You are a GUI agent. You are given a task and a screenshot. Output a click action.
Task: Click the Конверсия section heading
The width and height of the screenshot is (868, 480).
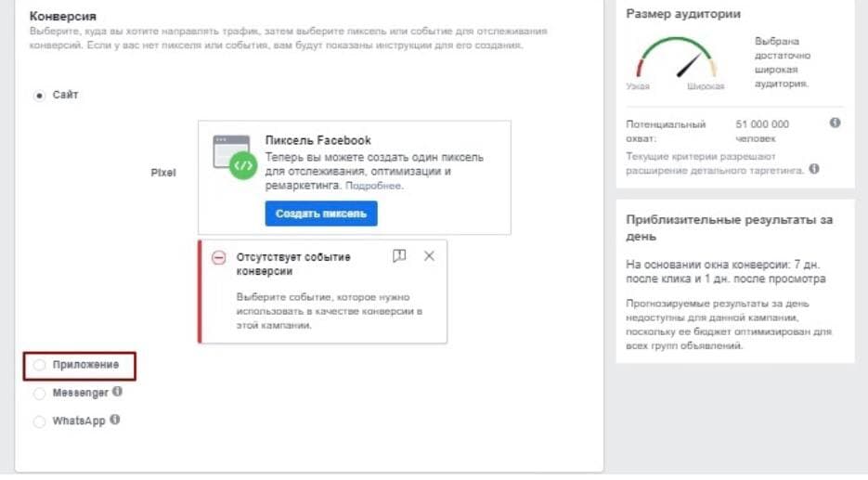[62, 16]
